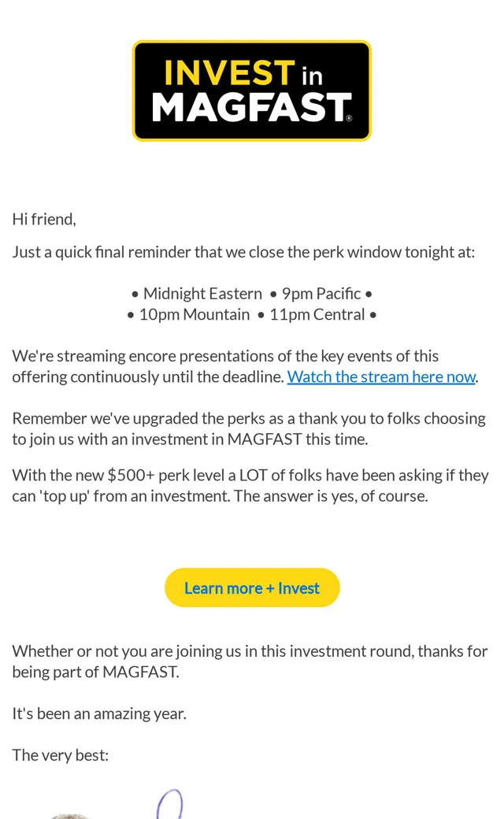This screenshot has height=819, width=504.
Task: Click the '10pm Mountain' deadline text
Action: point(195,314)
